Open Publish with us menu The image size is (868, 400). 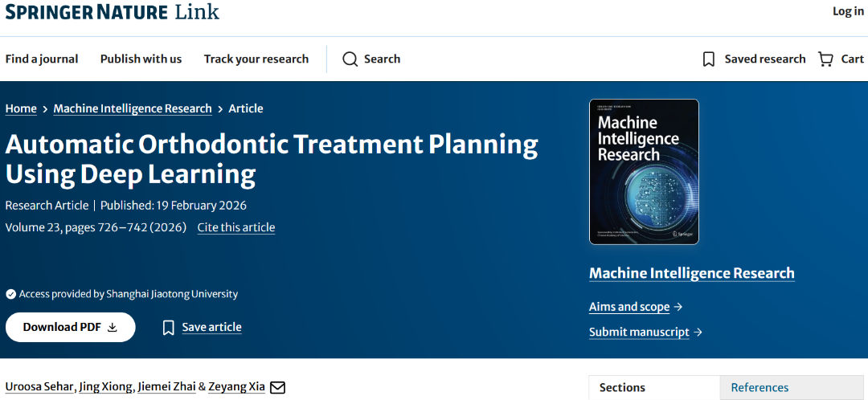pos(141,59)
